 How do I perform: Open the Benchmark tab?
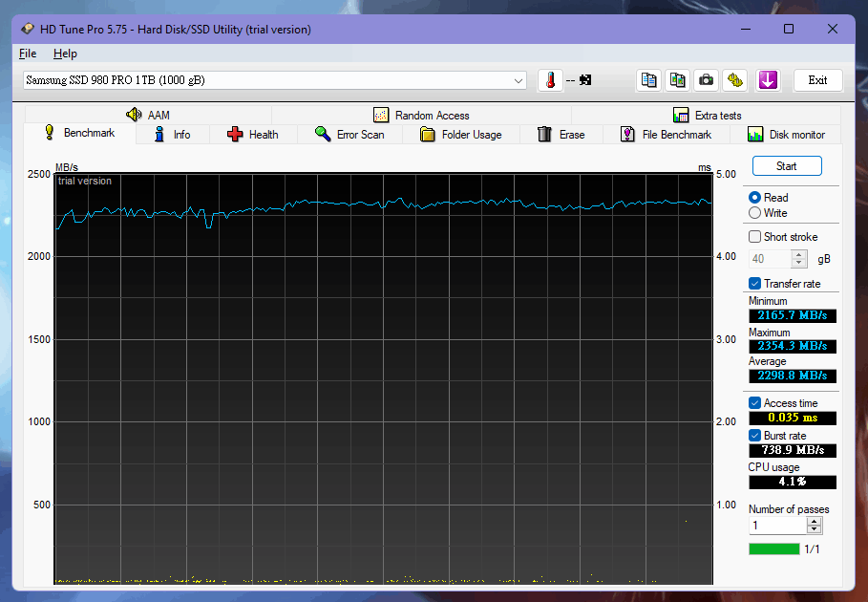coord(79,133)
